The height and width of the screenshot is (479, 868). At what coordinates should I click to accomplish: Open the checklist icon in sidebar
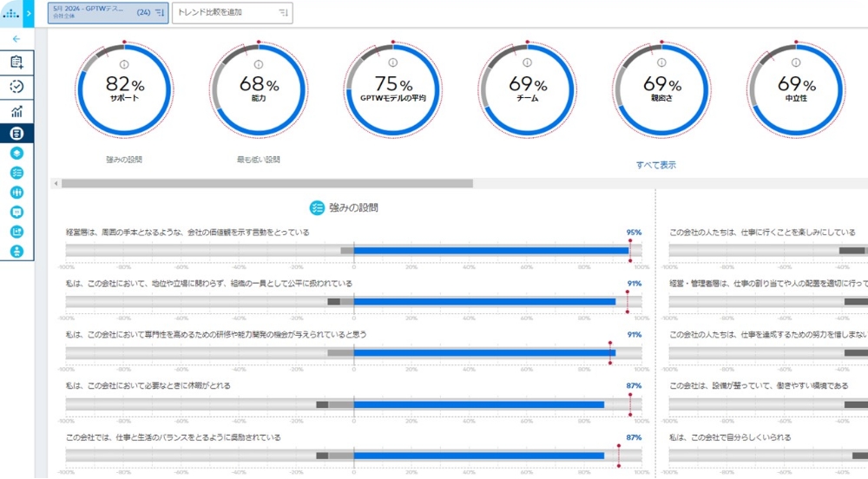click(16, 173)
